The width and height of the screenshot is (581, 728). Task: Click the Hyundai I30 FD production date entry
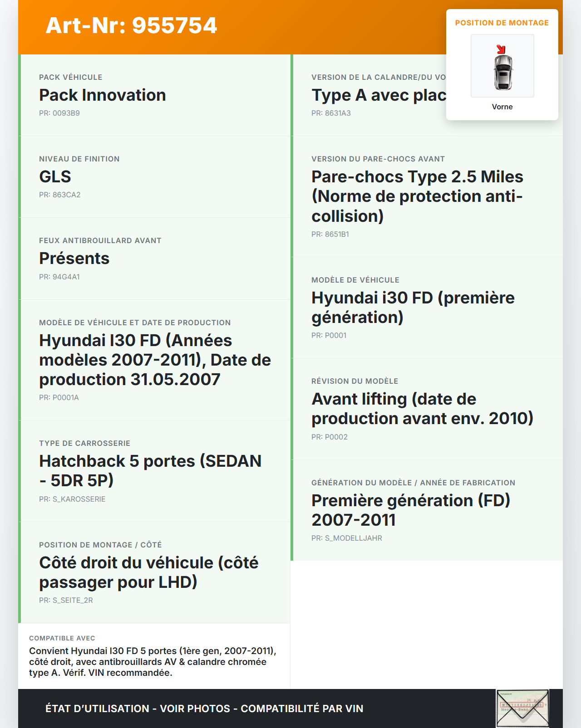click(x=155, y=360)
